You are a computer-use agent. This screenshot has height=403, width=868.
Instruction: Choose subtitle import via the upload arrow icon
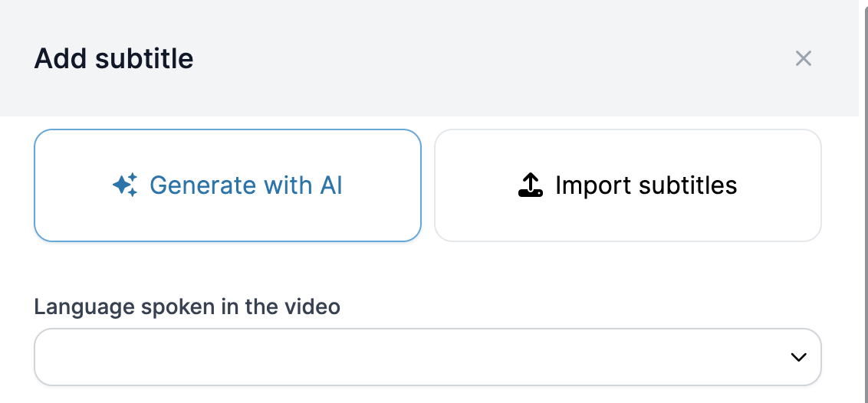[x=531, y=185]
